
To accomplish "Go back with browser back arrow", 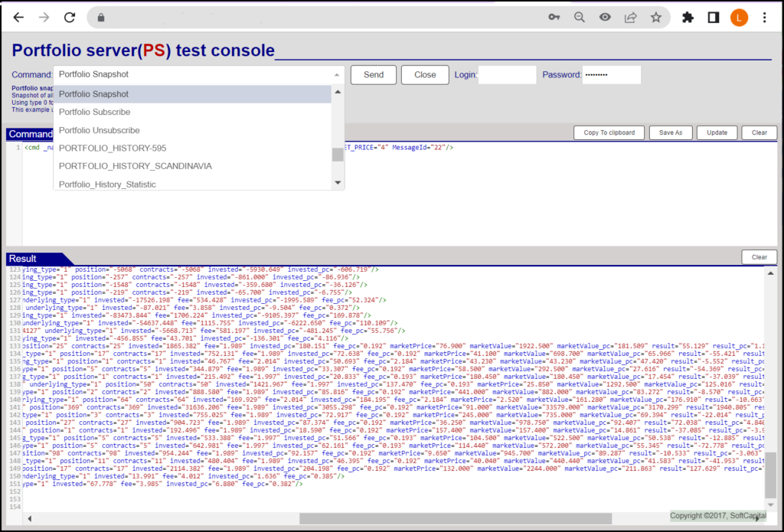I will 18,18.
